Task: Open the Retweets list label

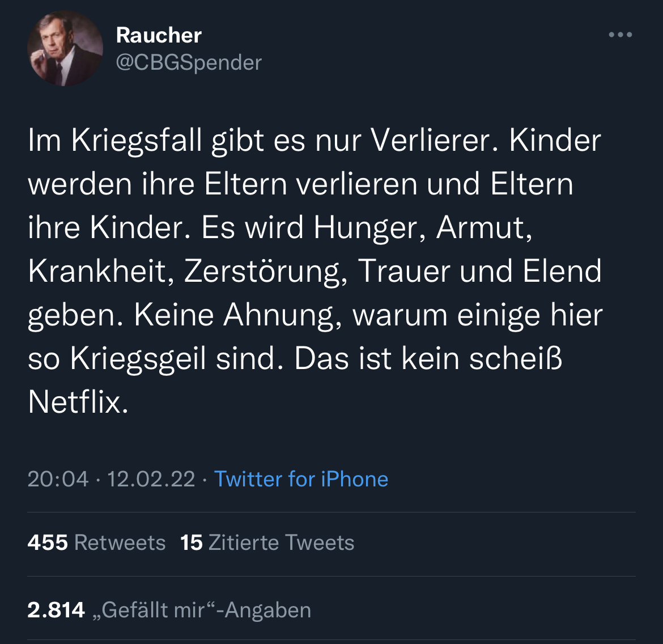Action: click(x=120, y=543)
